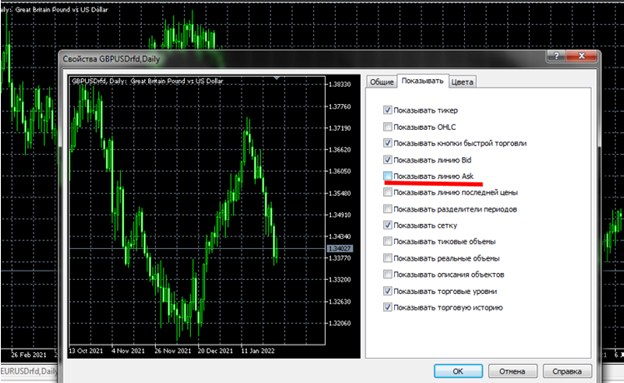The image size is (624, 383).
Task: Enable the Показывать OHLC checkbox
Action: point(387,127)
